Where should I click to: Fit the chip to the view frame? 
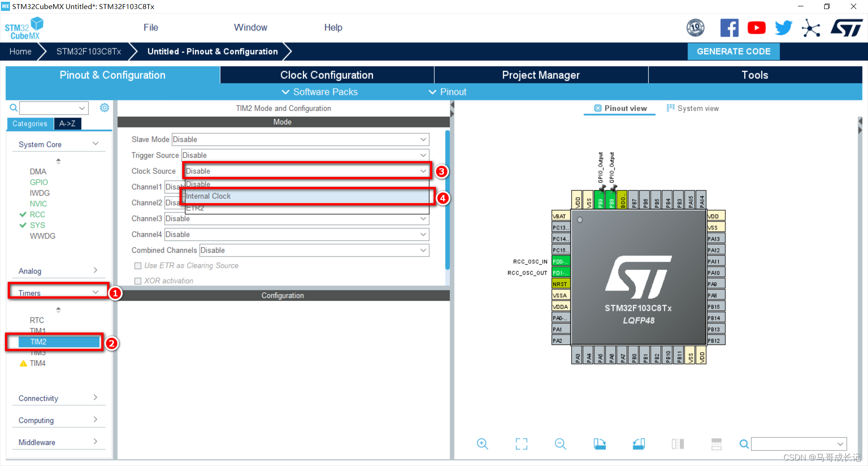pos(521,444)
